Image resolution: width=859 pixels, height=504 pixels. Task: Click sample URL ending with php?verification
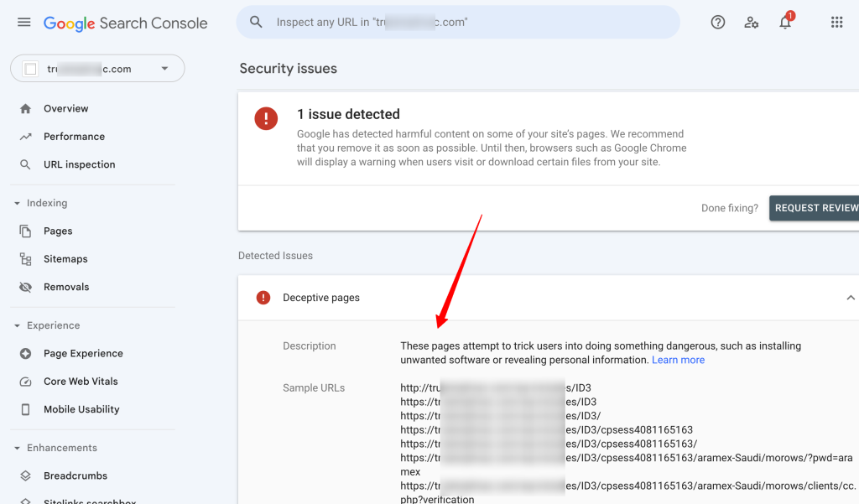pyautogui.click(x=627, y=492)
